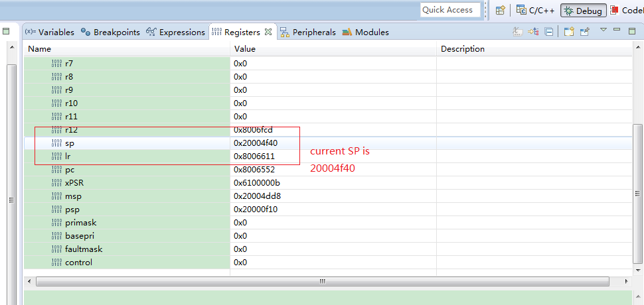644x305 pixels.
Task: Show the Expressions tab
Action: pos(176,32)
